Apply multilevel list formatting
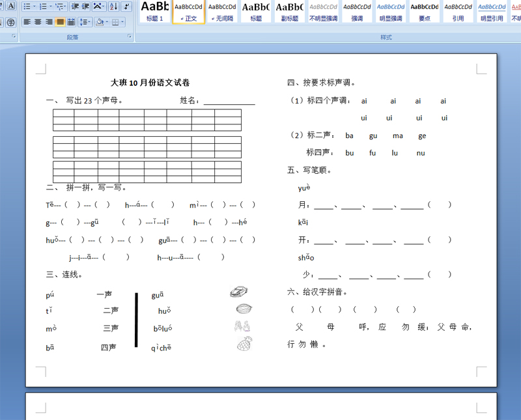 pos(59,7)
